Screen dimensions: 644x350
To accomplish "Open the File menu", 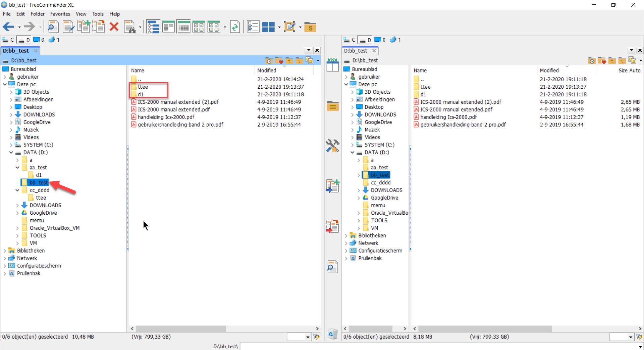I will point(7,14).
